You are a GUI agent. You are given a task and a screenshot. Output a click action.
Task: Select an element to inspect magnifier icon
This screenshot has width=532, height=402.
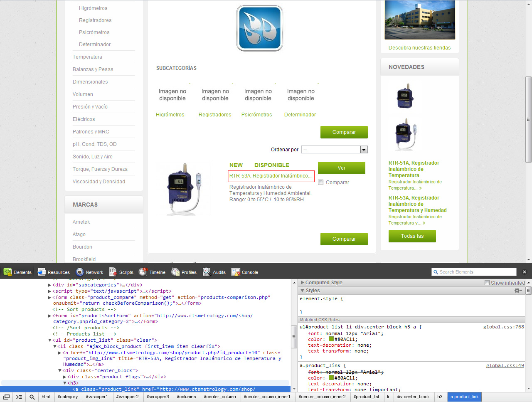pos(32,397)
